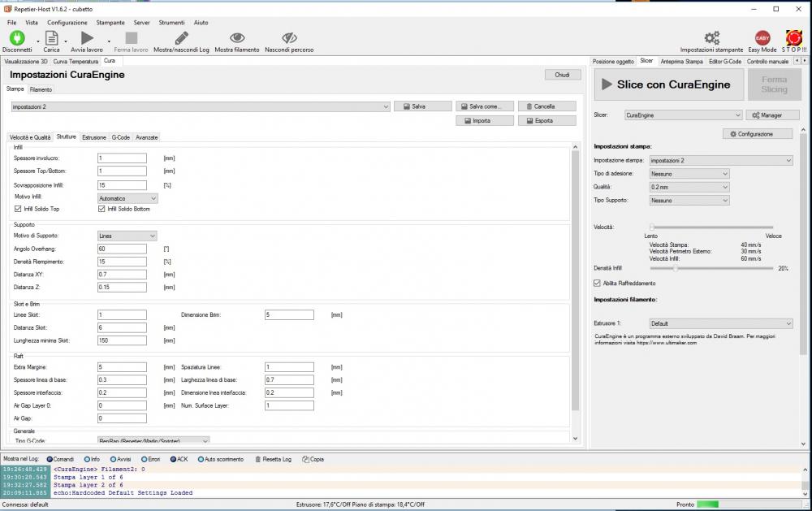Click the Carica file icon
The image size is (812, 511).
[x=51, y=38]
